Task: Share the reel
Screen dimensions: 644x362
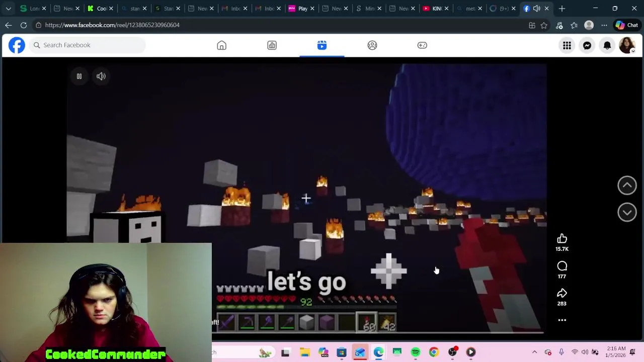Action: [x=562, y=293]
